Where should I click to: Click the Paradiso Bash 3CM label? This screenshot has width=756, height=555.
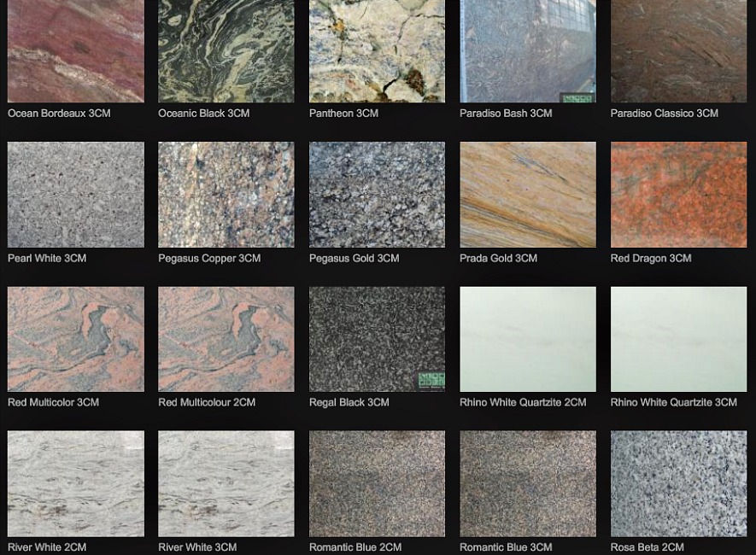click(x=506, y=114)
